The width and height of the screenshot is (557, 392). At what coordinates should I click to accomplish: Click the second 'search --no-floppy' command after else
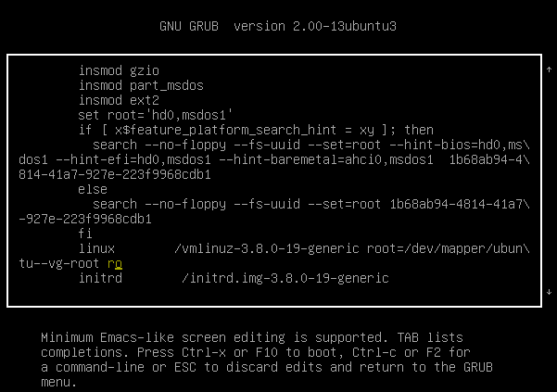pos(159,204)
